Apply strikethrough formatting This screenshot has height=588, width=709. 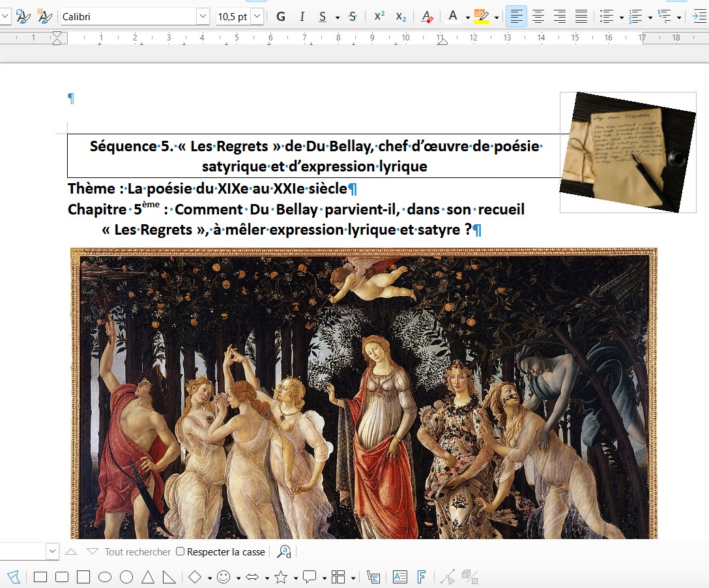pos(353,17)
